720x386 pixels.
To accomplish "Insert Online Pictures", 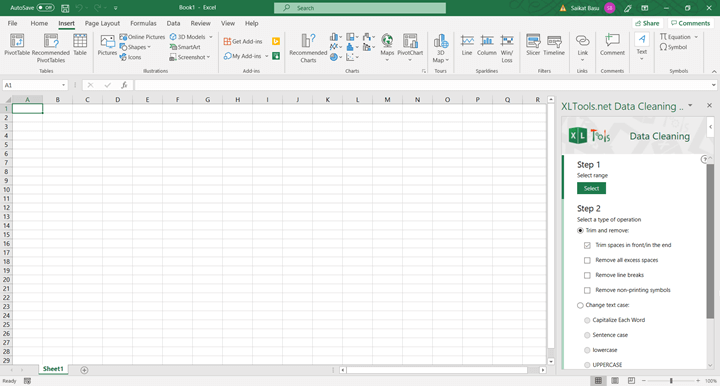I will pos(142,37).
